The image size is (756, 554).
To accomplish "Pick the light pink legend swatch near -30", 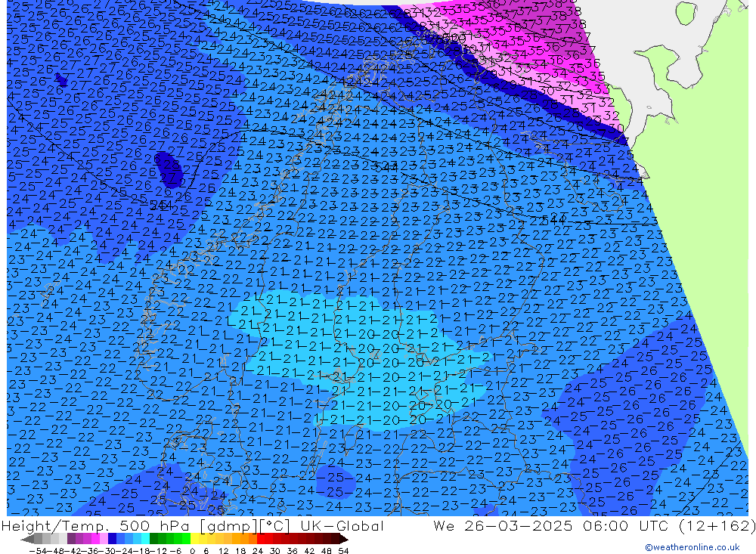I will coord(104,539).
